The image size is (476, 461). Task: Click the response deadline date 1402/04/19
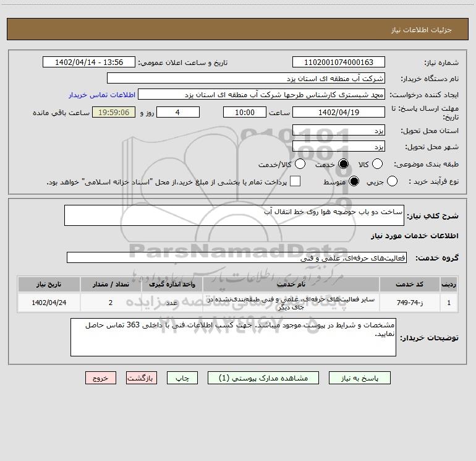[x=339, y=112]
